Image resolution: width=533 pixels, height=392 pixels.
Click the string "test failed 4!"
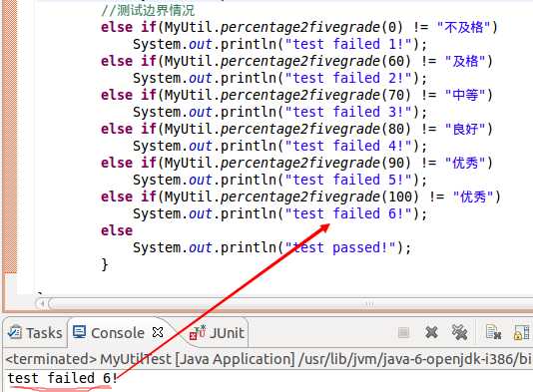pyautogui.click(x=348, y=146)
